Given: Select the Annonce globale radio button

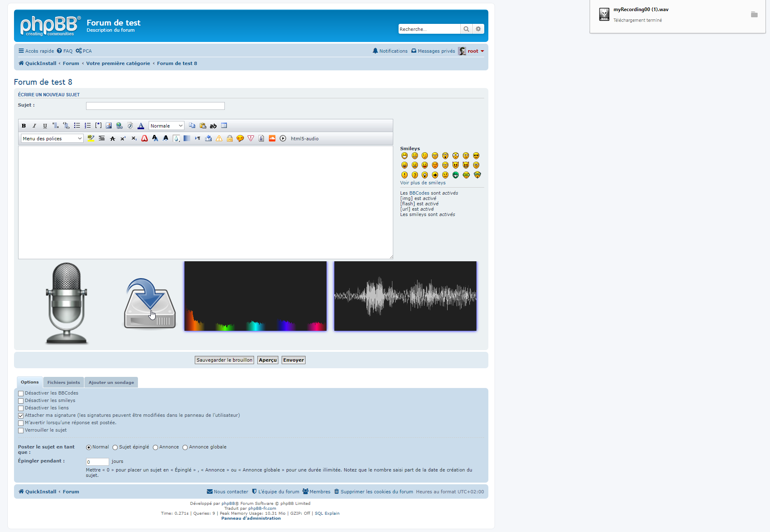Looking at the screenshot, I should pyautogui.click(x=185, y=448).
